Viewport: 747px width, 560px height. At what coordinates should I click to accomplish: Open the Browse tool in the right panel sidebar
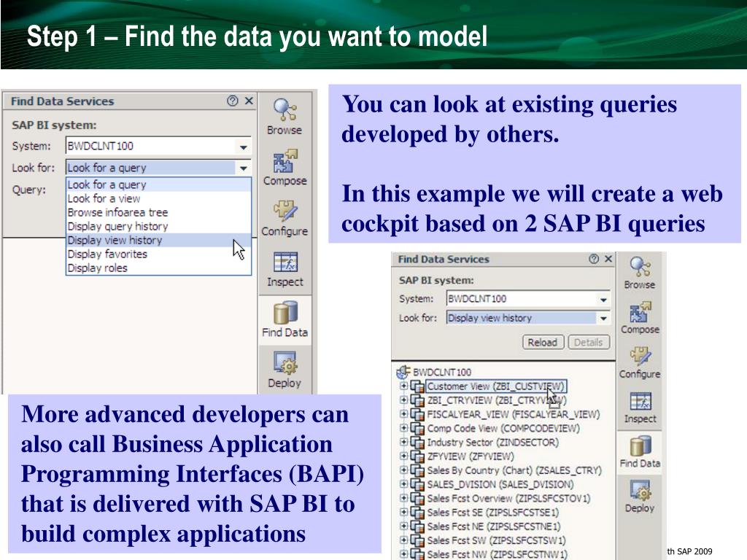click(640, 273)
